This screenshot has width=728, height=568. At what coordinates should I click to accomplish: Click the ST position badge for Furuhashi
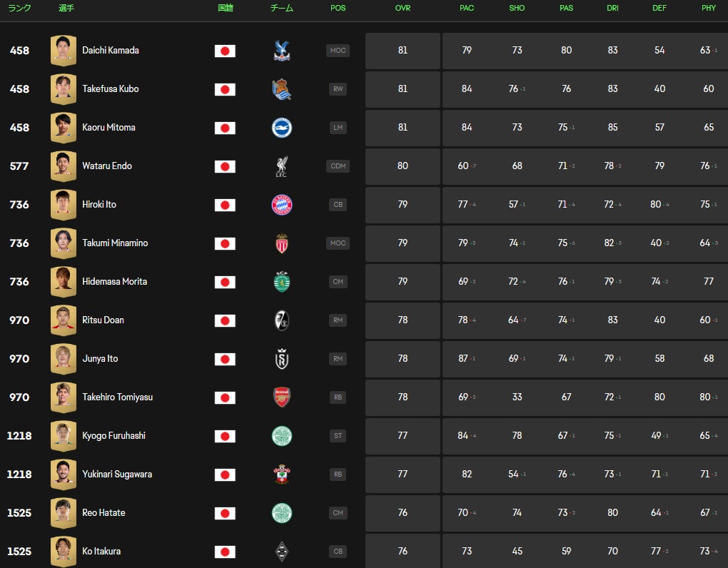click(338, 436)
